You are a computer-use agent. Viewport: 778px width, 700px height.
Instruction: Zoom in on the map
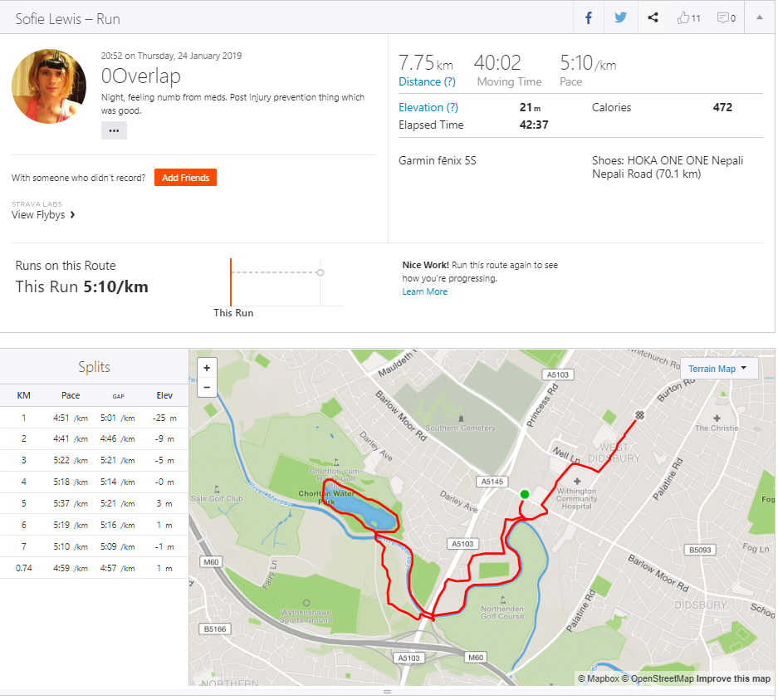tap(207, 367)
